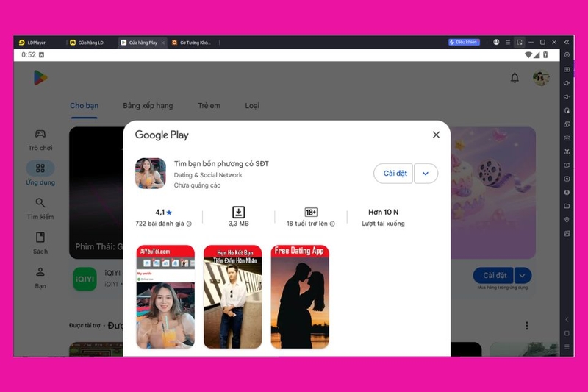Open three-dot menu in sponsored section
588x392 pixels.
[526, 325]
